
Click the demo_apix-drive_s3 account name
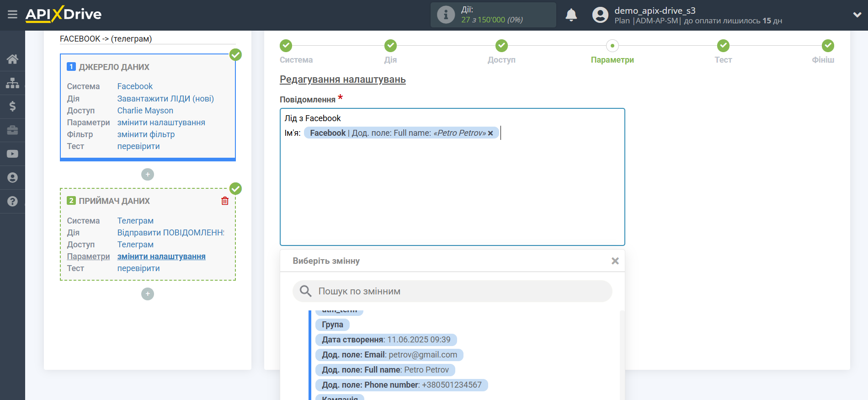click(655, 11)
